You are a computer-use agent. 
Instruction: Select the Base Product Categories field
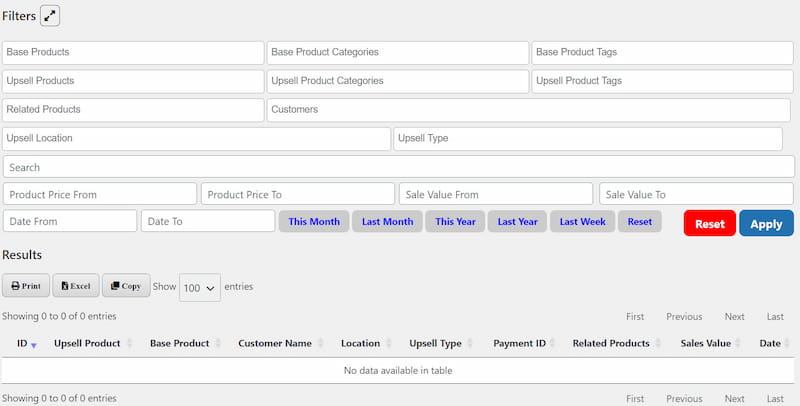click(397, 53)
